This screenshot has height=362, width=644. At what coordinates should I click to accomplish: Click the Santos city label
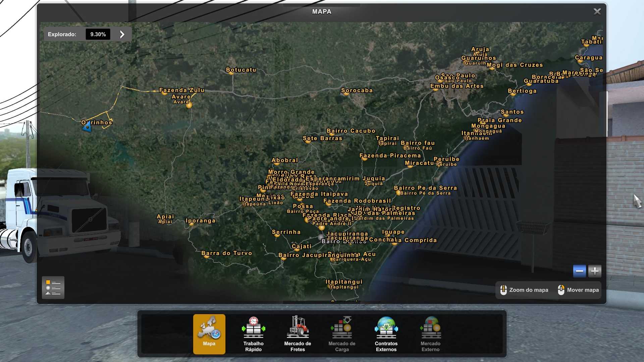pyautogui.click(x=512, y=112)
